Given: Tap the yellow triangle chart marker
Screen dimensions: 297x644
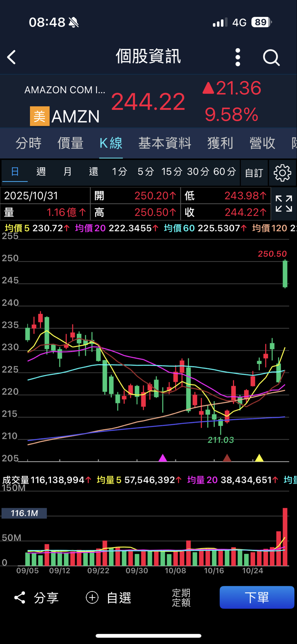Looking at the screenshot, I should click(x=259, y=458).
